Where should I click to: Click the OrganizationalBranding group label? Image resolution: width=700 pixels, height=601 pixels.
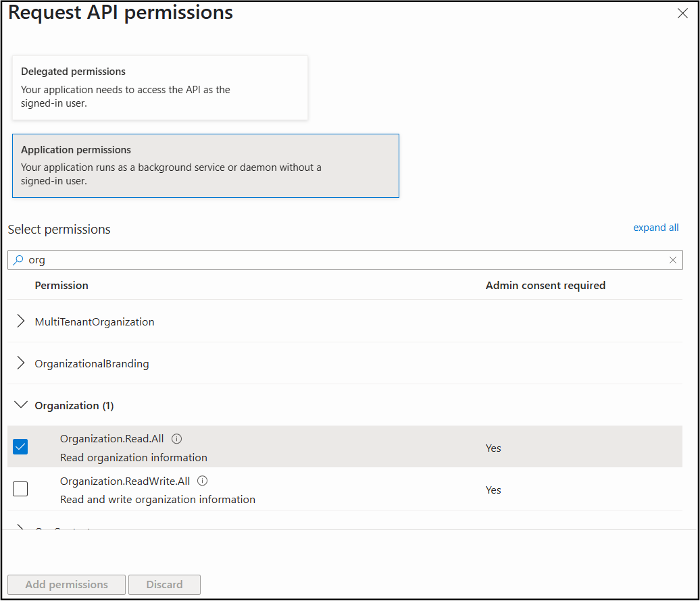coord(91,363)
